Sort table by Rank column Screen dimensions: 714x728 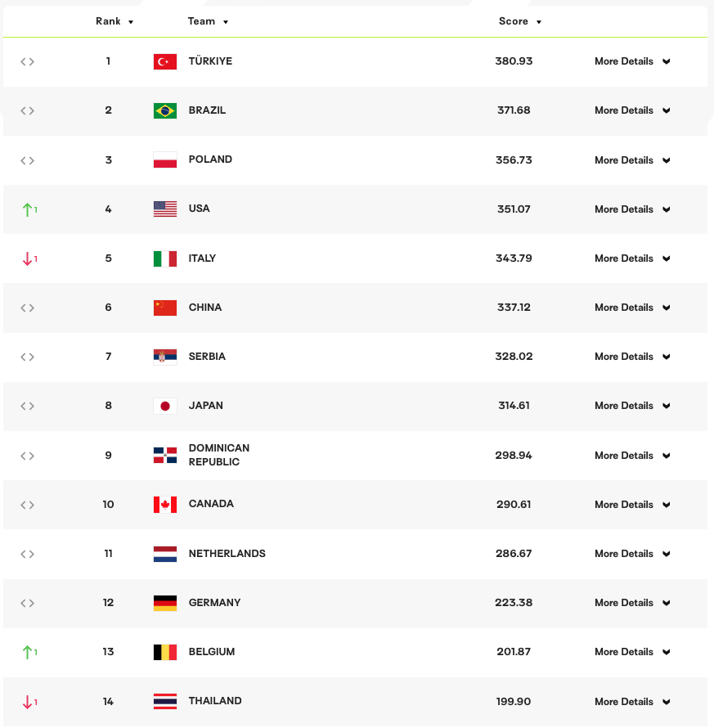click(x=115, y=21)
